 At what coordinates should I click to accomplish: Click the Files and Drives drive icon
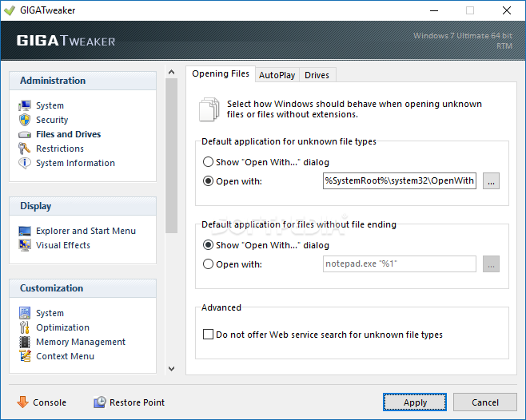pos(25,135)
